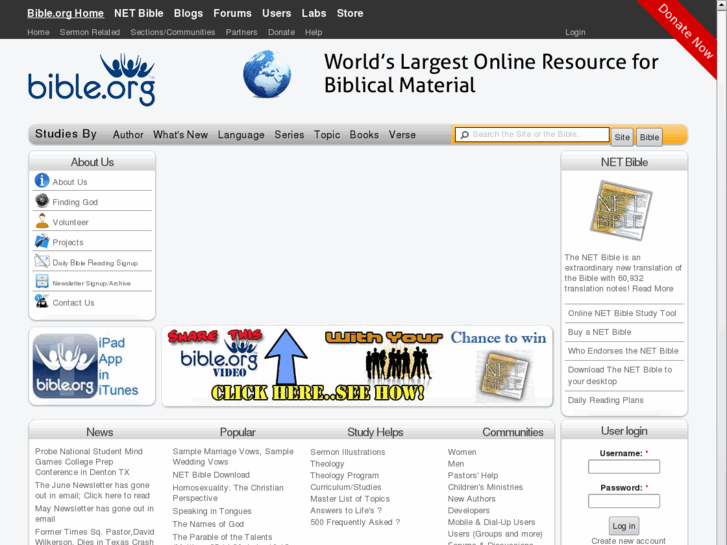Open Probe National Student Mind Games news
The width and height of the screenshot is (727, 545).
click(x=89, y=462)
